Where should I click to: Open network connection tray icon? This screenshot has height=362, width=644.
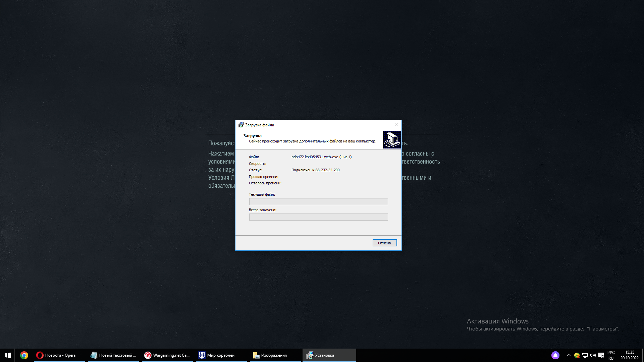click(585, 355)
